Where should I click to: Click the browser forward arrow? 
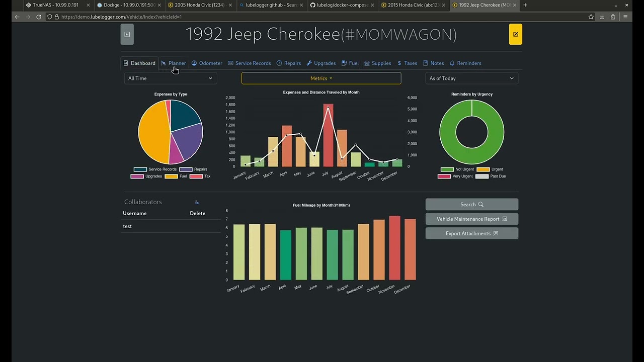(x=28, y=17)
